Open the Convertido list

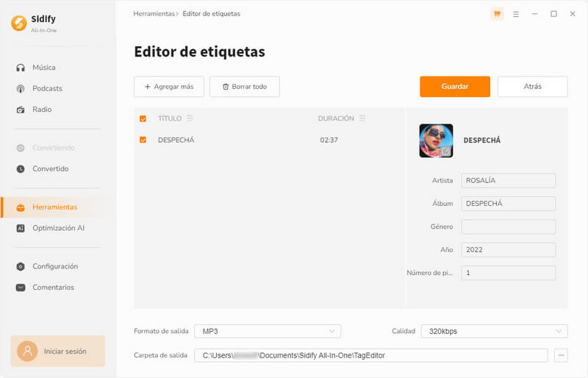(x=50, y=169)
